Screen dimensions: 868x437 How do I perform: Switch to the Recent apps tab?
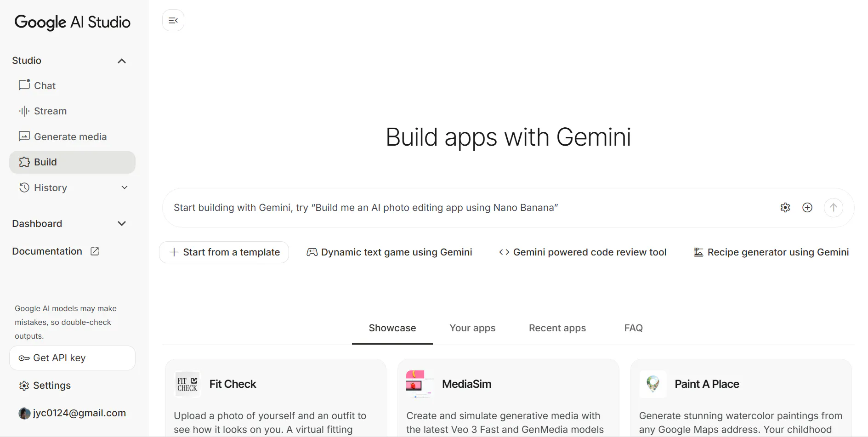tap(557, 328)
